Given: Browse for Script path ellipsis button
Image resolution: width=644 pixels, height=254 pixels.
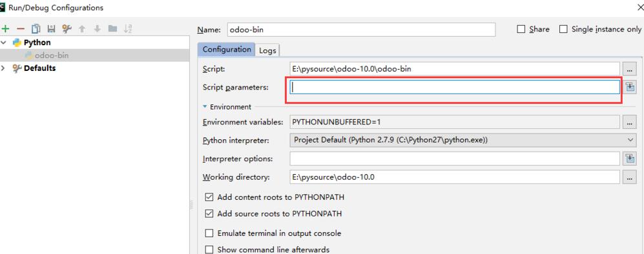Looking at the screenshot, I should 630,69.
